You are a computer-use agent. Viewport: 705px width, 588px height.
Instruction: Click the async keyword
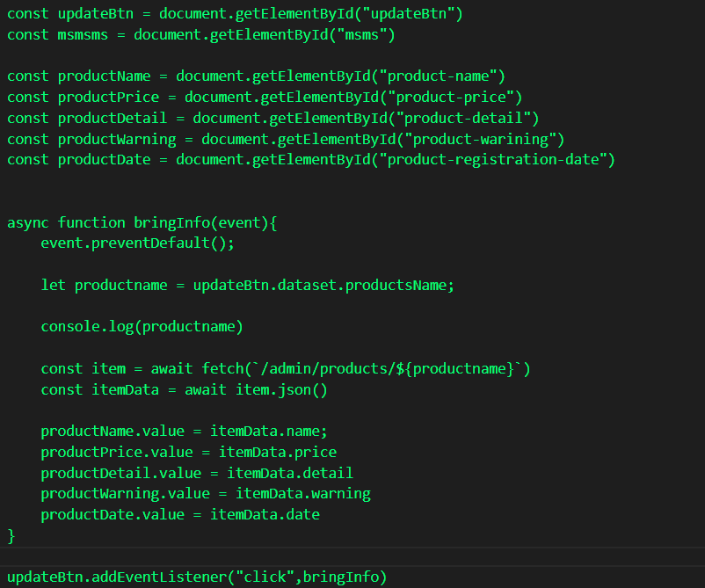pyautogui.click(x=28, y=222)
